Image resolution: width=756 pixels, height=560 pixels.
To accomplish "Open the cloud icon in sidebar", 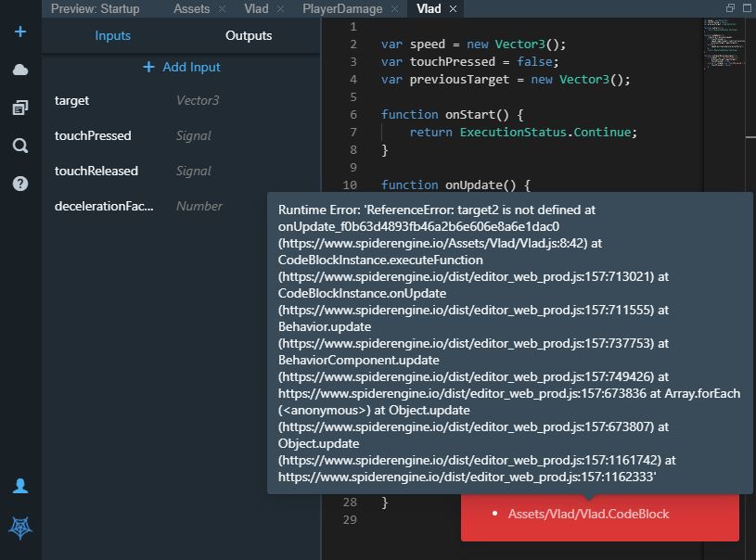I will point(20,70).
